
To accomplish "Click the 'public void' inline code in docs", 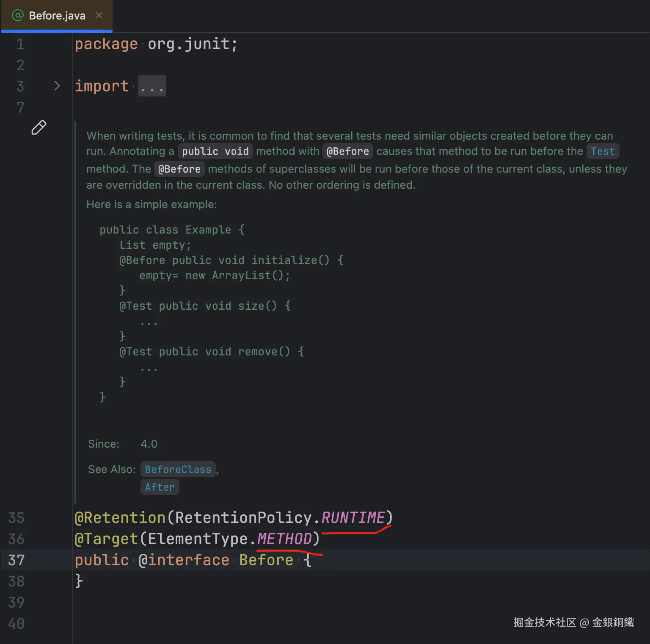I will [x=215, y=151].
